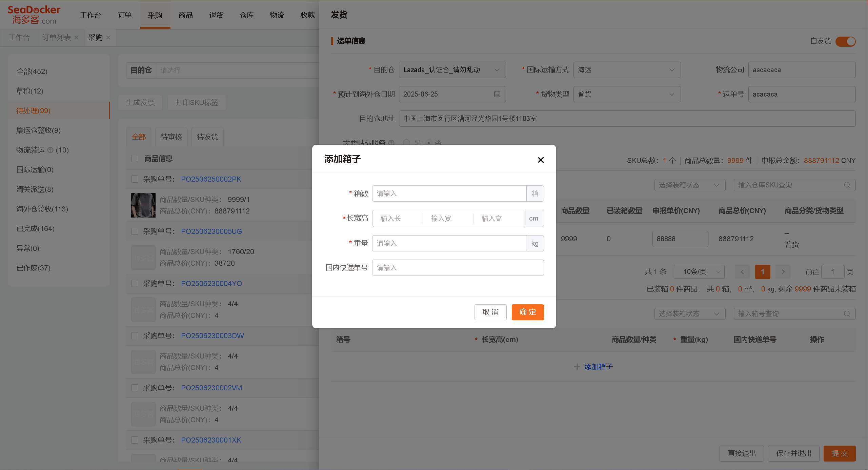This screenshot has height=470, width=868.
Task: Close the 添加箱子 dialog with the X icon
Action: (x=541, y=160)
